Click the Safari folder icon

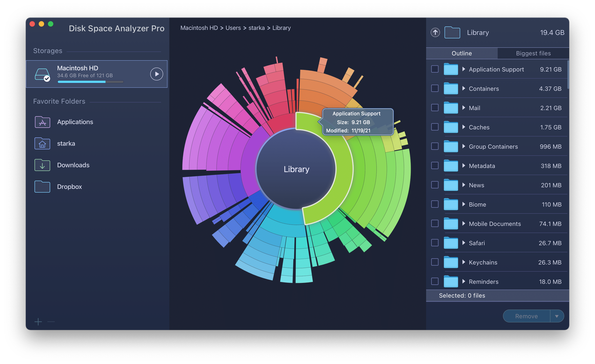[451, 243]
